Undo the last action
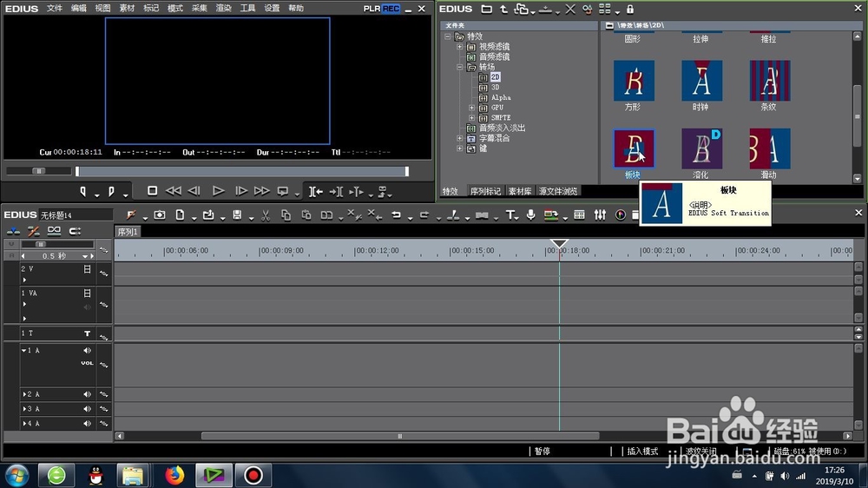 pyautogui.click(x=396, y=215)
